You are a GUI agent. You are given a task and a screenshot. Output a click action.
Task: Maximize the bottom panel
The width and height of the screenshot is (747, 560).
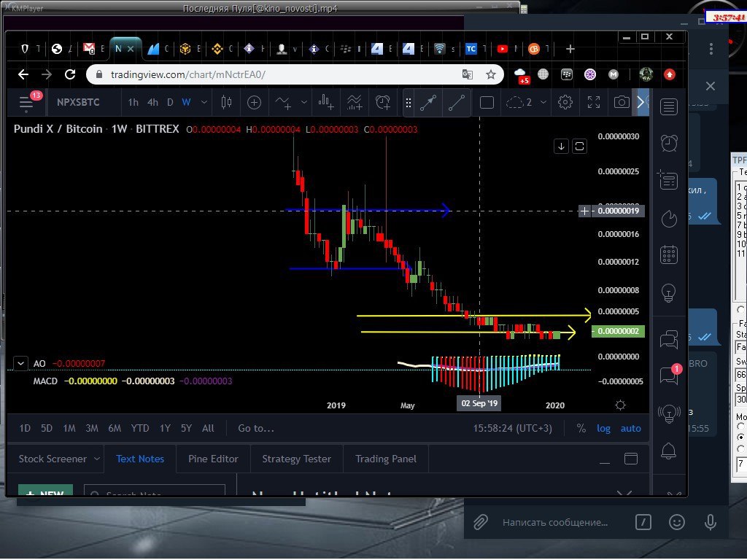[631, 459]
